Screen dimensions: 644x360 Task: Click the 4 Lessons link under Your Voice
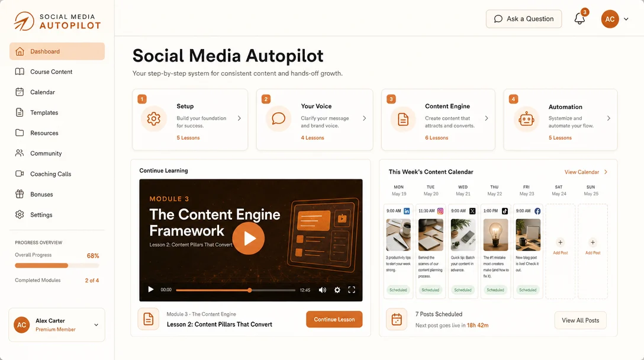pyautogui.click(x=313, y=138)
